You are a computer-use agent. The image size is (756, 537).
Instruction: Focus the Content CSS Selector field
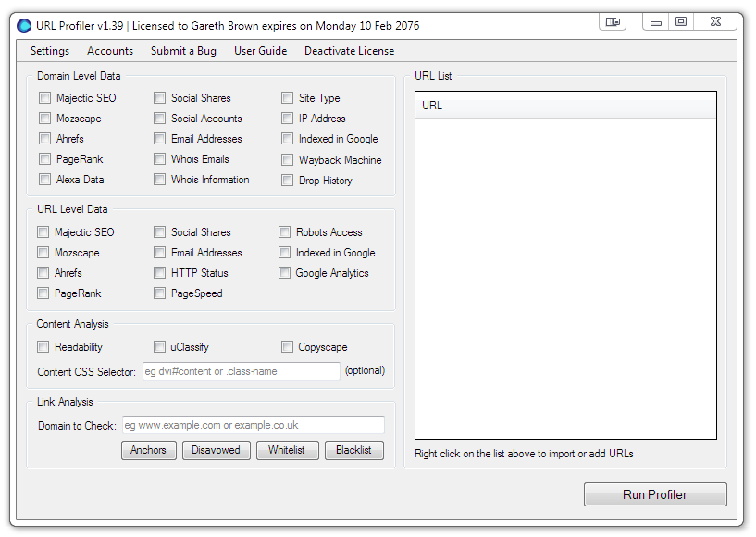pos(242,371)
